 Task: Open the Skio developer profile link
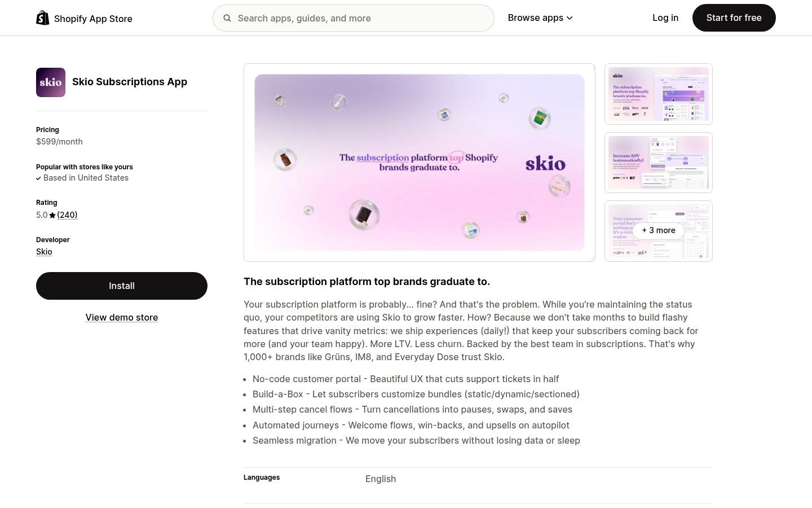click(x=44, y=251)
